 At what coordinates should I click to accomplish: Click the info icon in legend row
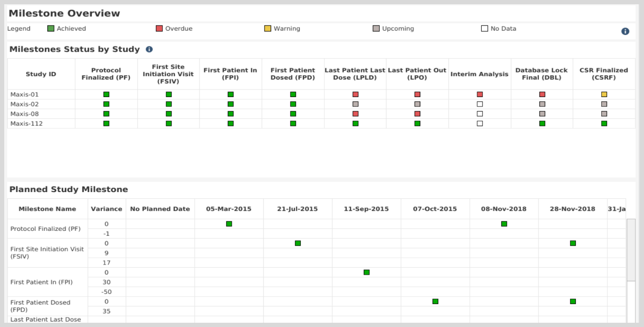tap(625, 31)
